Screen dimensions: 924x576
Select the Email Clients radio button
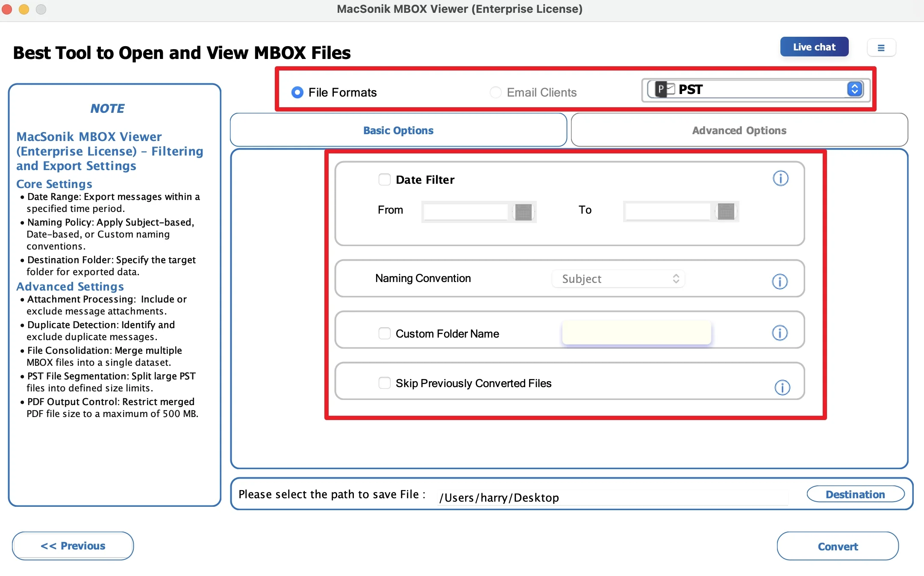[x=495, y=92]
